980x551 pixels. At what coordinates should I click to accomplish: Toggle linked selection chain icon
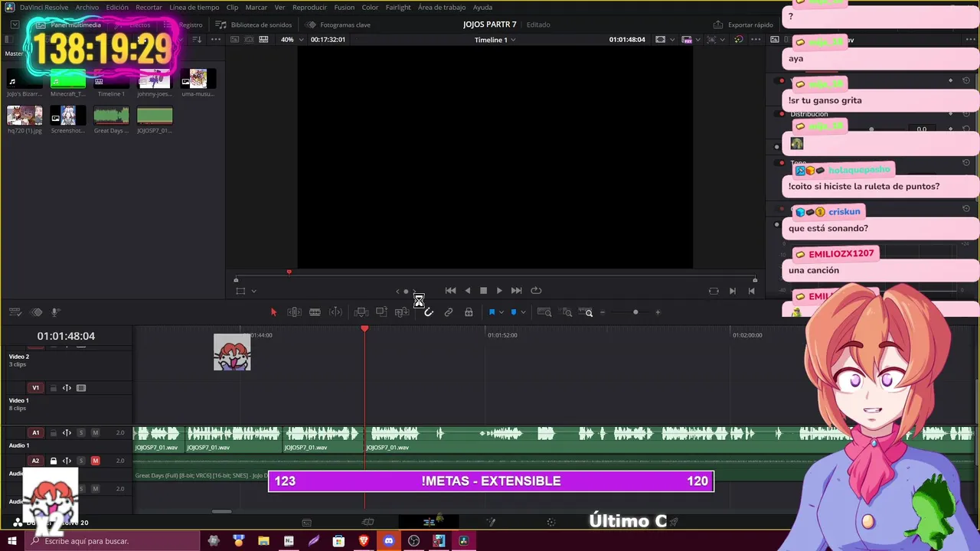(x=449, y=312)
